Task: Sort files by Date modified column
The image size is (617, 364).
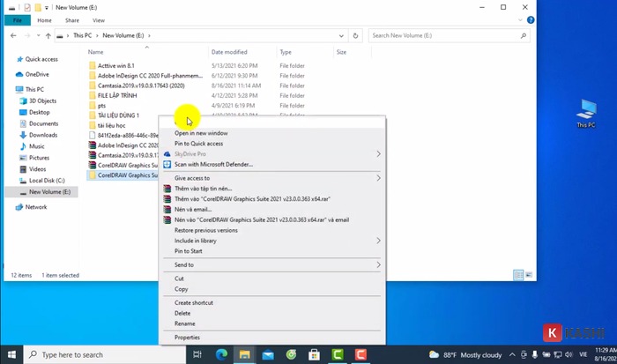Action: (229, 52)
